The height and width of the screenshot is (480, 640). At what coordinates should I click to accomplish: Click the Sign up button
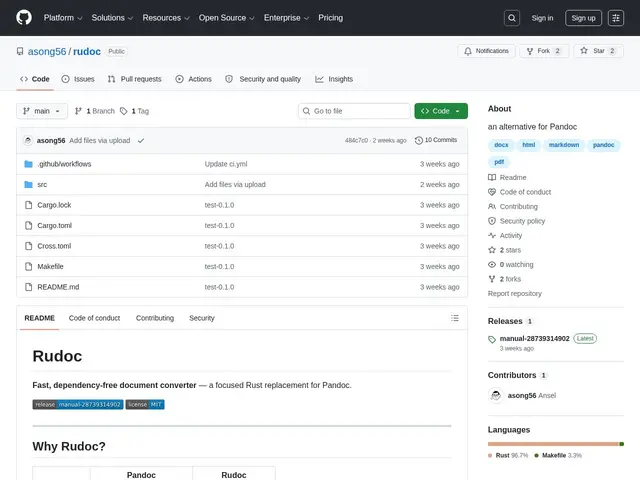tap(583, 18)
